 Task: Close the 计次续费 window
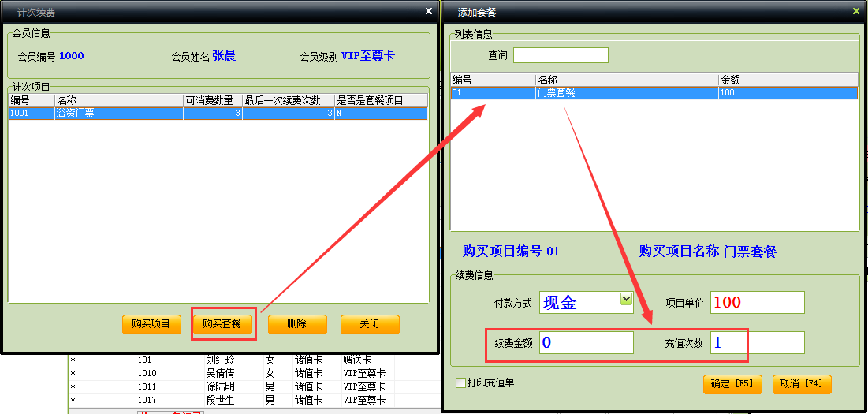[x=428, y=11]
